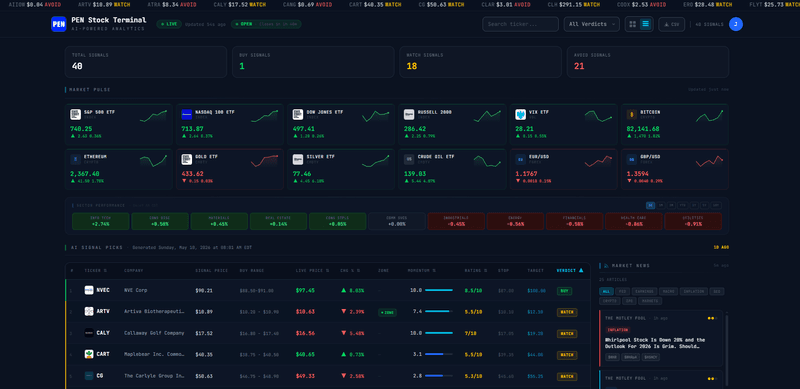Screen dimensions: 800x389
Task: Click the WATCH badge in ARTV row
Action: pyautogui.click(x=567, y=312)
